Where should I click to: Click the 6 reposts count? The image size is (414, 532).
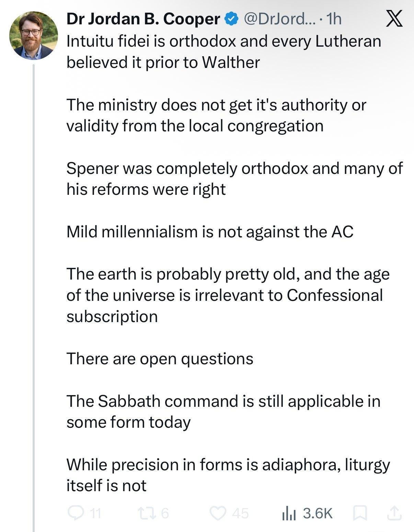click(165, 513)
